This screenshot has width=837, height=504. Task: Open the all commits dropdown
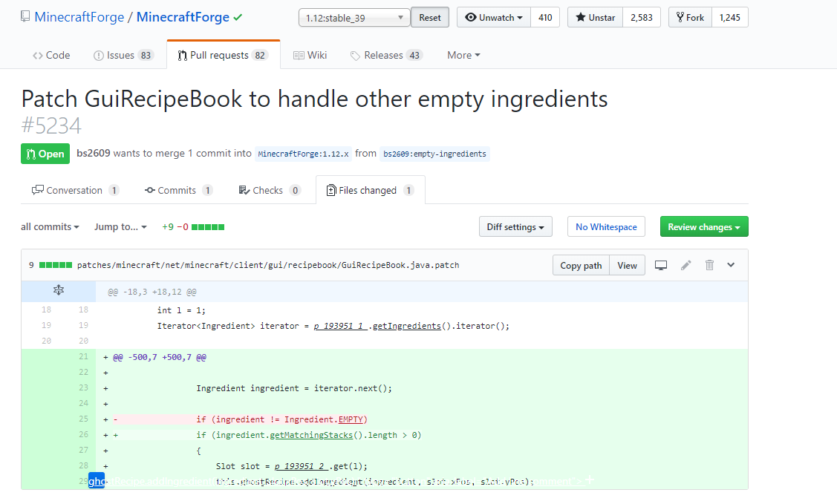click(50, 227)
